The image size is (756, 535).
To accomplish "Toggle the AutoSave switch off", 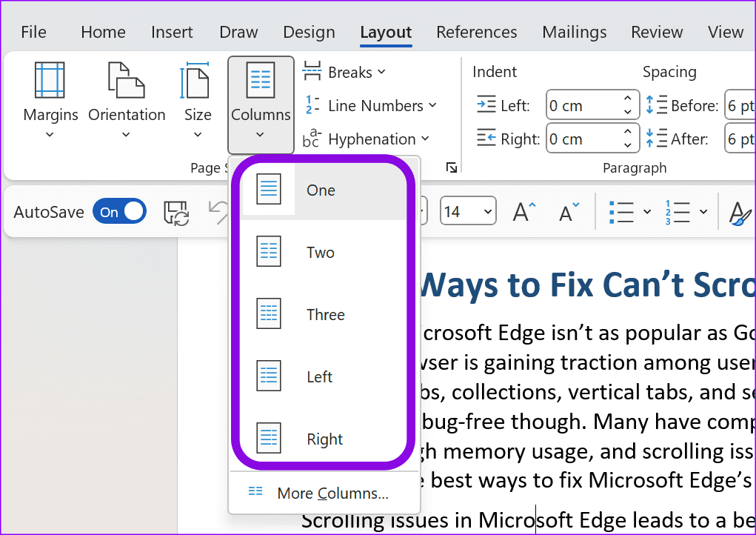I will pyautogui.click(x=119, y=211).
